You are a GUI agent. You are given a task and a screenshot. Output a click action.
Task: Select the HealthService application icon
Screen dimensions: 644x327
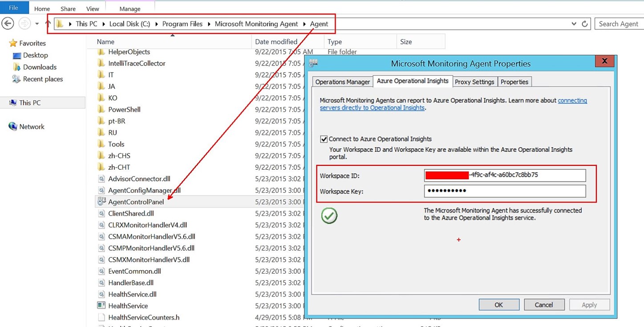(101, 306)
